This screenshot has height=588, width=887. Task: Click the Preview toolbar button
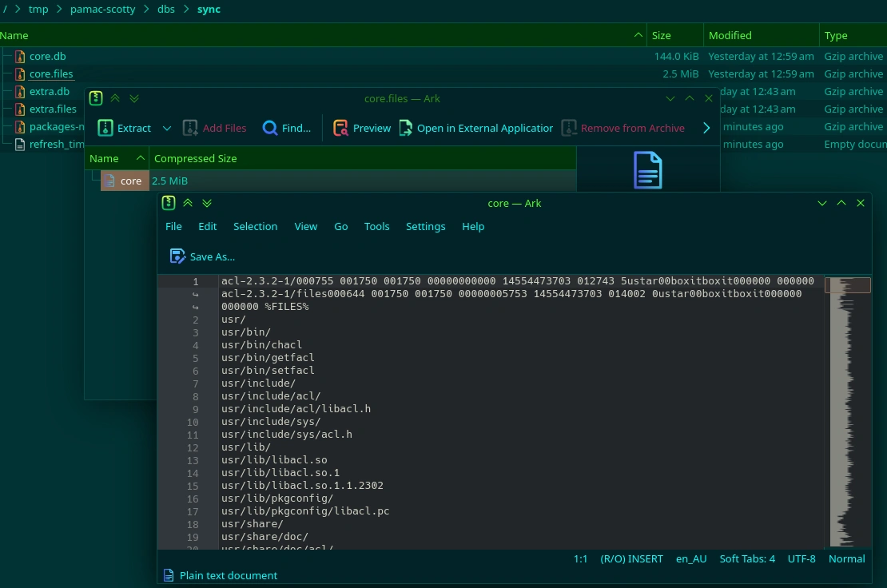(362, 129)
